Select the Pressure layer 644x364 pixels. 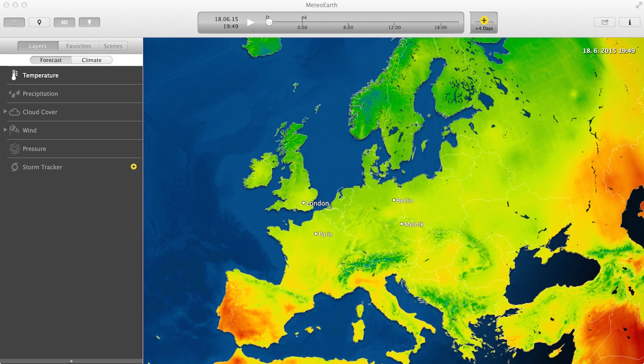point(34,149)
